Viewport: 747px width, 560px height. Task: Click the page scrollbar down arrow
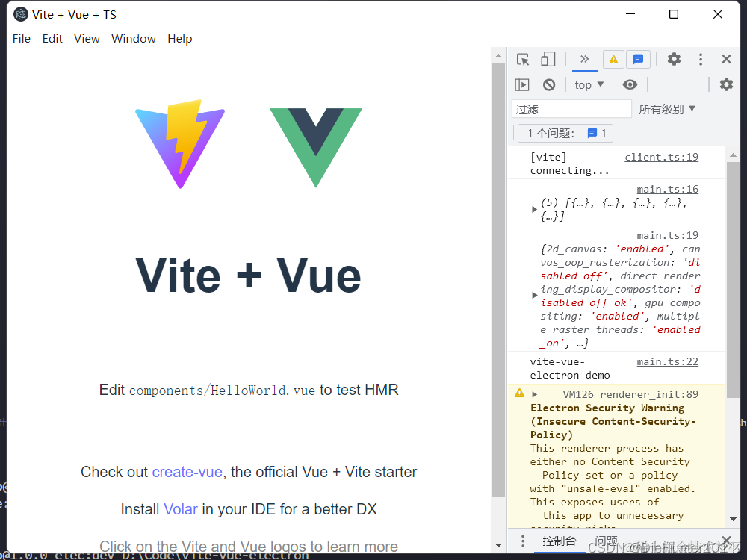(498, 545)
